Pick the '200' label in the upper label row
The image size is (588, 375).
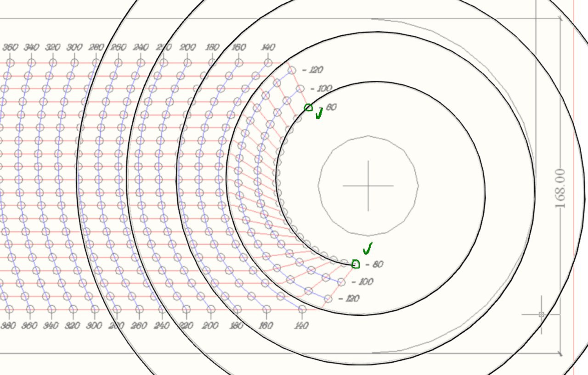(x=187, y=47)
